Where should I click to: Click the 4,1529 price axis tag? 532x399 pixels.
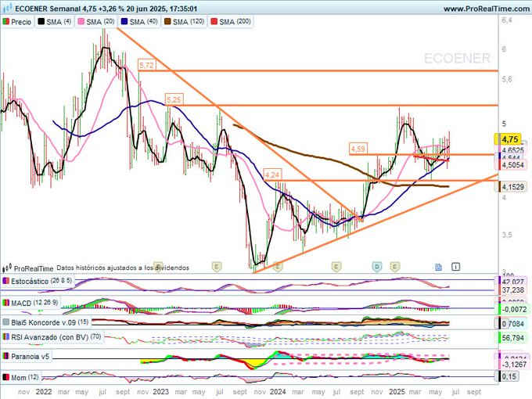coord(512,187)
